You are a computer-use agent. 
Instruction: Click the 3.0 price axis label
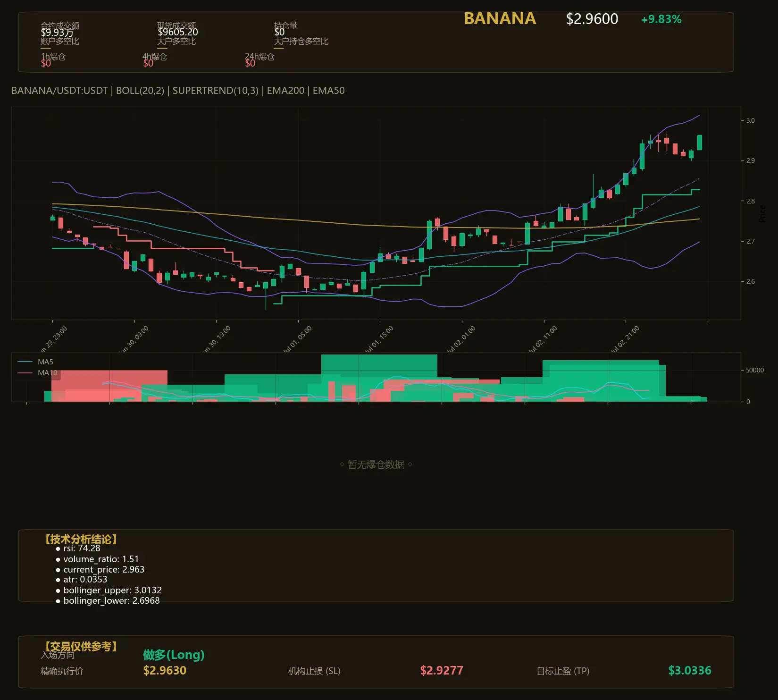click(x=750, y=120)
